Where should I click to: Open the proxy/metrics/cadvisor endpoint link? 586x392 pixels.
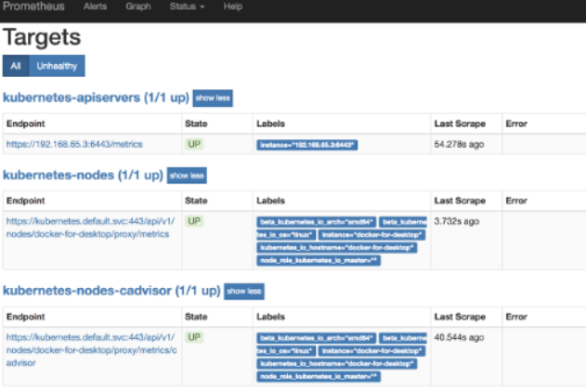(92, 350)
